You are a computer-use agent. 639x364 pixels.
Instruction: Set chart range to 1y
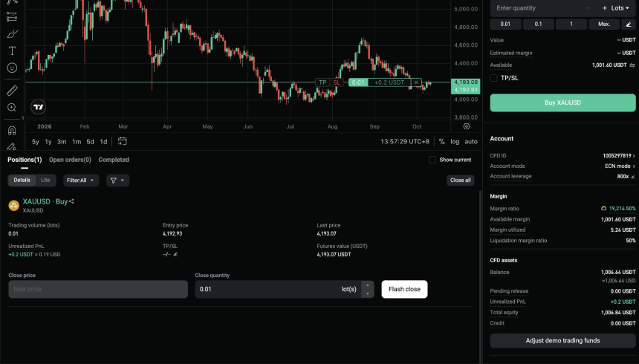(x=48, y=141)
